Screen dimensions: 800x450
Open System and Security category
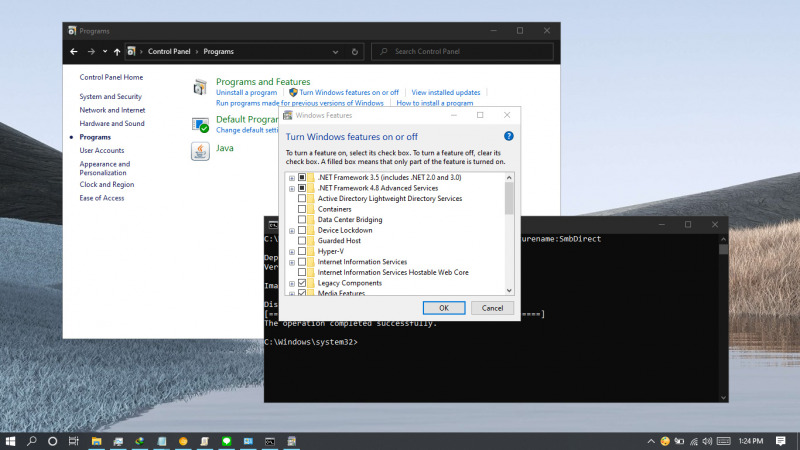[x=111, y=96]
